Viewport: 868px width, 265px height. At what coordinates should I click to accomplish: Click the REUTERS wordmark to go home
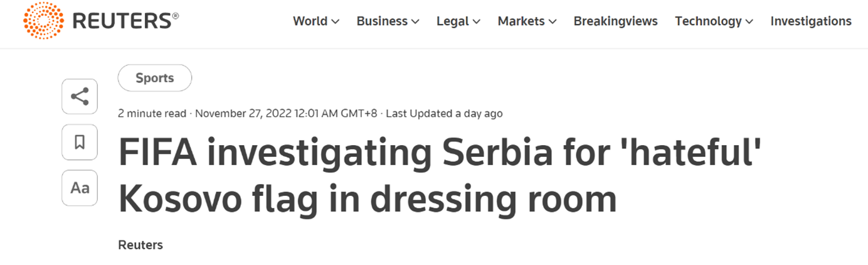tap(124, 21)
